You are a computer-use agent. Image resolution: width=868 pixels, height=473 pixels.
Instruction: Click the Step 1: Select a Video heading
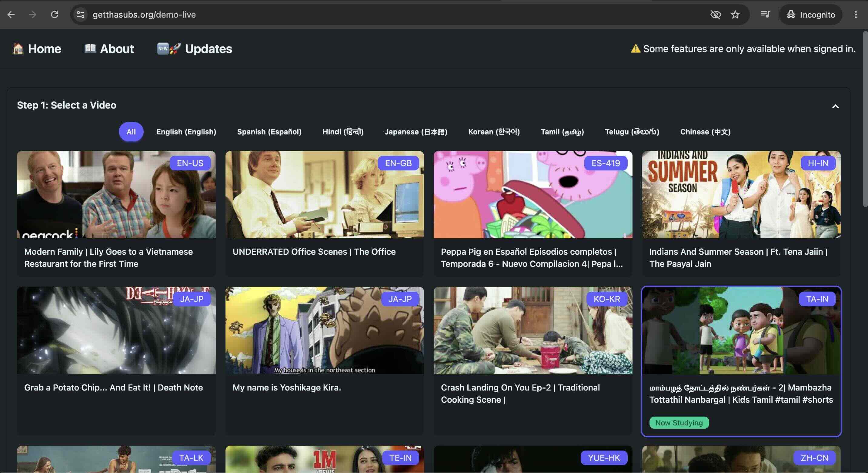click(x=67, y=105)
